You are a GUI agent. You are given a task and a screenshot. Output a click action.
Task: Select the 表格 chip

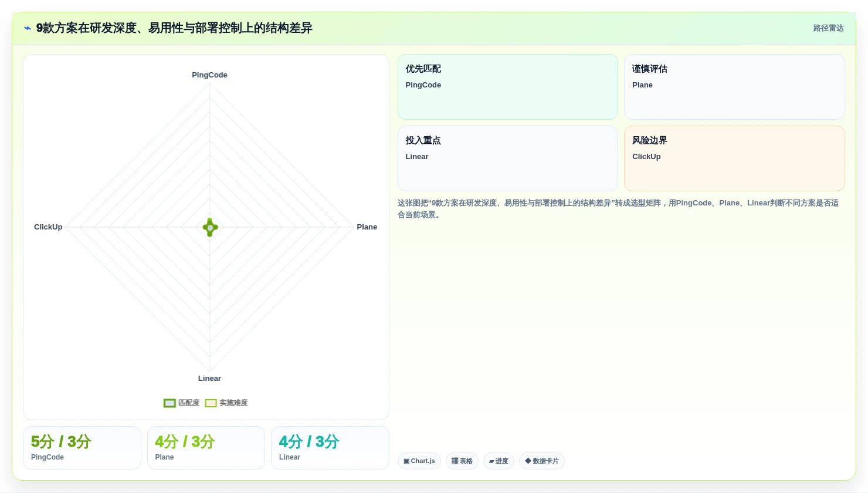462,461
